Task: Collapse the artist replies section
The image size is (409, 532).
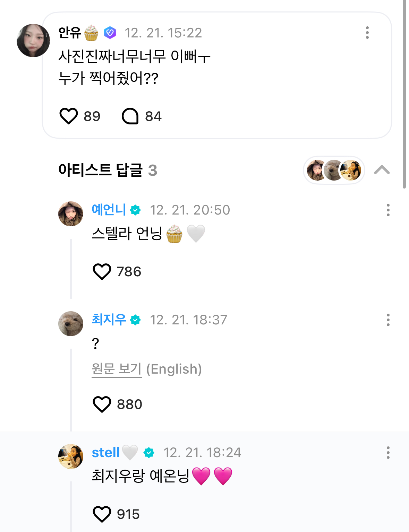Action: (x=382, y=170)
